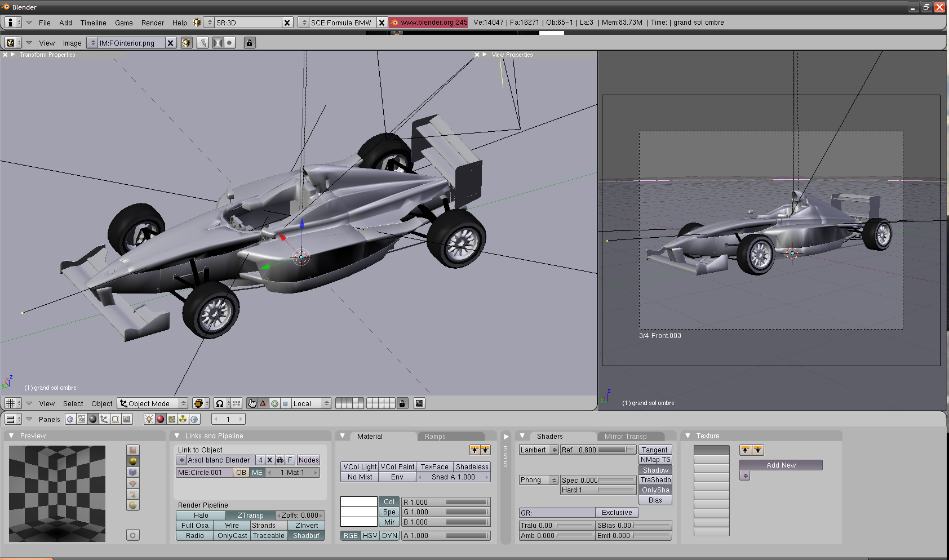This screenshot has width=949, height=560.
Task: Switch to the Object context icon
Action: 104,419
